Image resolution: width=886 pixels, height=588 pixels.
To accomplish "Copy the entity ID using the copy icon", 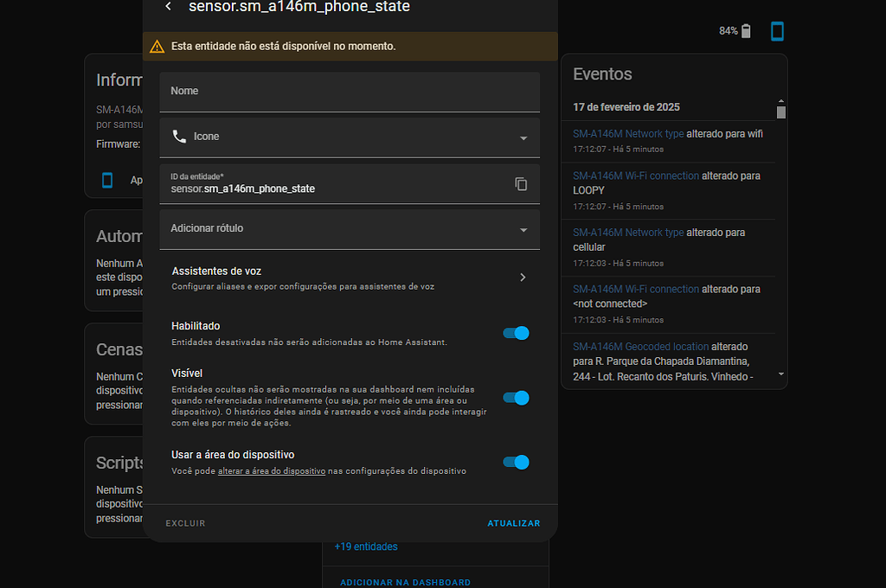I will [x=520, y=183].
